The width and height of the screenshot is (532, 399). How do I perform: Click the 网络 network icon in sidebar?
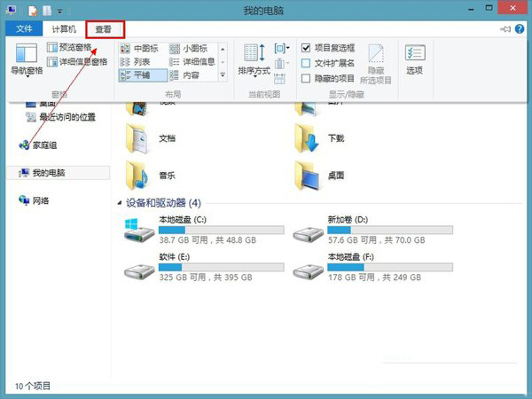[x=24, y=200]
